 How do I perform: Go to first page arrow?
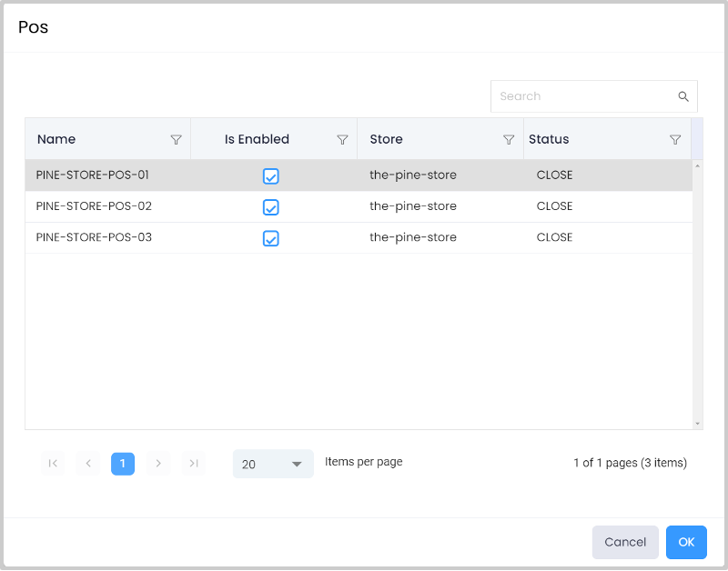[x=53, y=464]
